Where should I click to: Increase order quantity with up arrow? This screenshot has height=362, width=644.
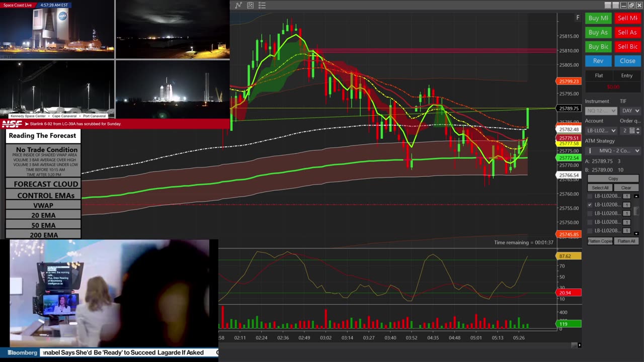[638, 129]
